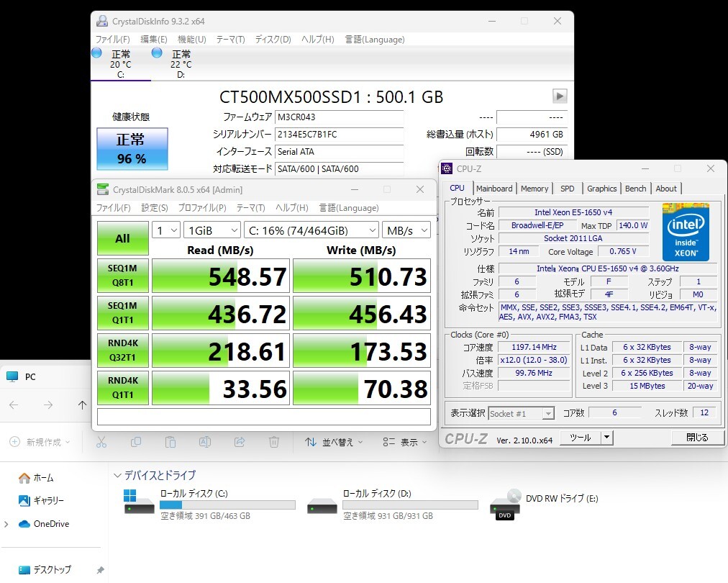
Task: Go up one folder in Explorer
Action: [x=82, y=405]
